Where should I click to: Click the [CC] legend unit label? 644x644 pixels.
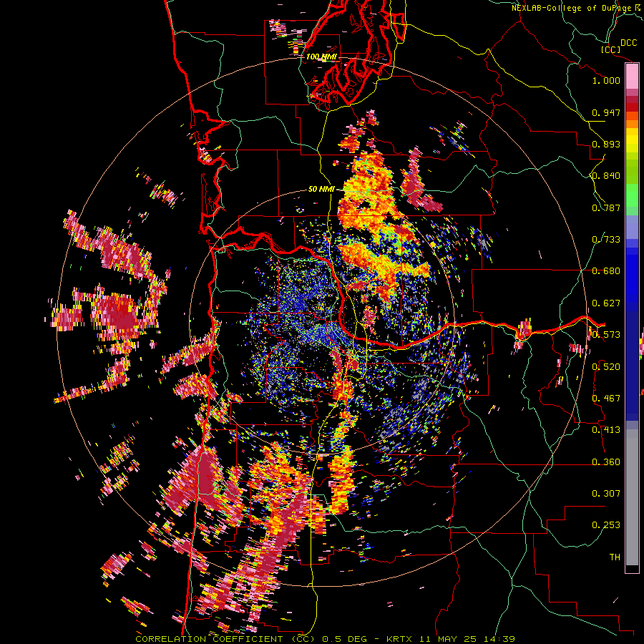611,49
